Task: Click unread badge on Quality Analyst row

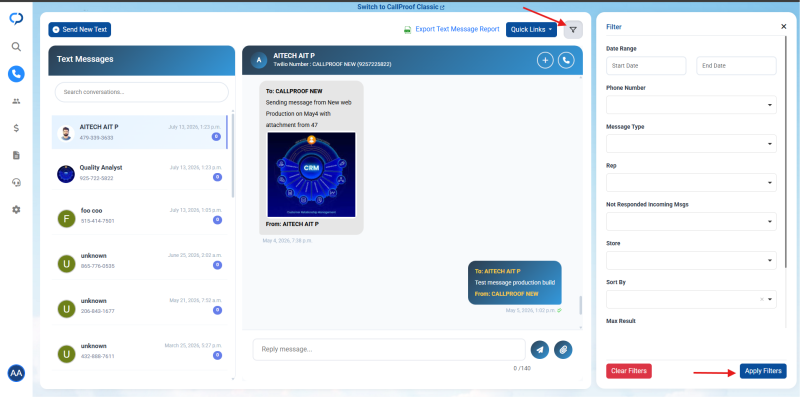Action: [217, 177]
